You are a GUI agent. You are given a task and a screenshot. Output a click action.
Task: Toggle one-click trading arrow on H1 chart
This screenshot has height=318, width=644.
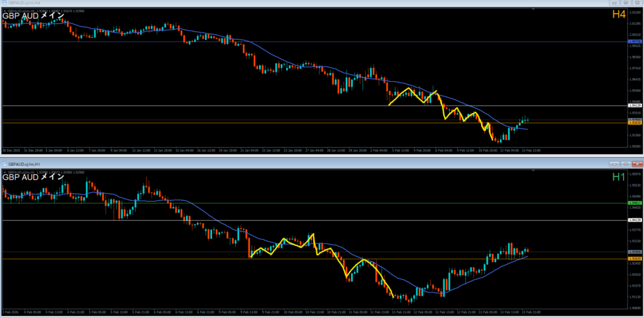coord(3,172)
